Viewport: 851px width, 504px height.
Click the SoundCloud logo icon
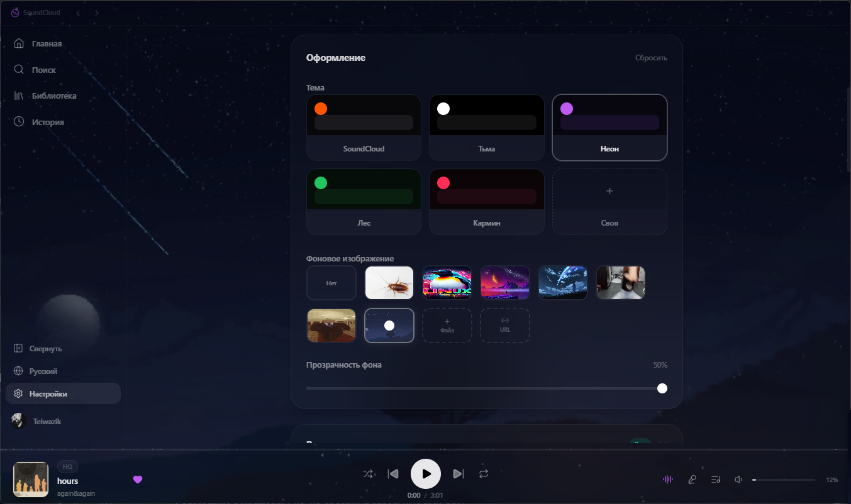coord(15,13)
